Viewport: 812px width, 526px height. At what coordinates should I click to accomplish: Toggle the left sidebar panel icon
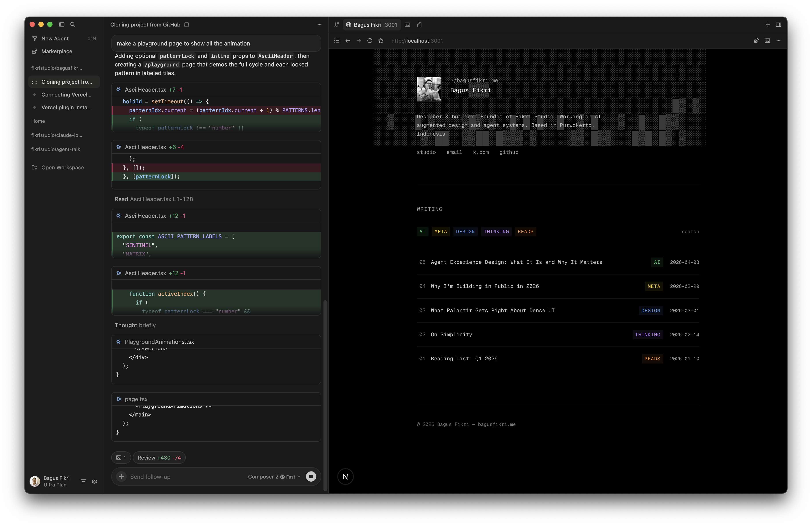pyautogui.click(x=62, y=25)
